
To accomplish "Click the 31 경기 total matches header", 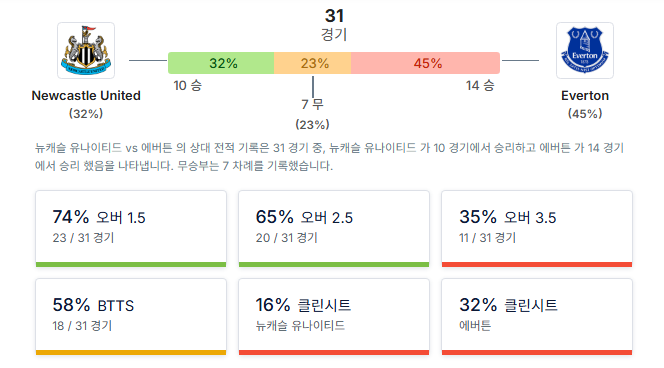I will point(334,25).
